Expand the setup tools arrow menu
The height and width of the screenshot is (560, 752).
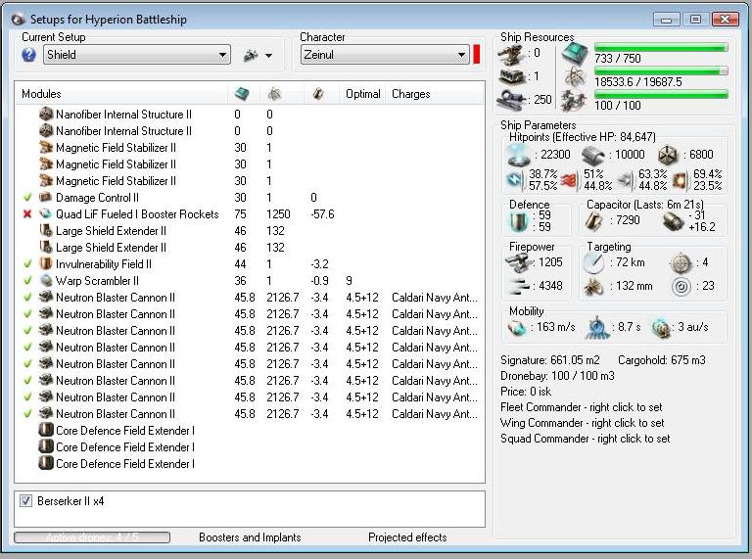(268, 56)
